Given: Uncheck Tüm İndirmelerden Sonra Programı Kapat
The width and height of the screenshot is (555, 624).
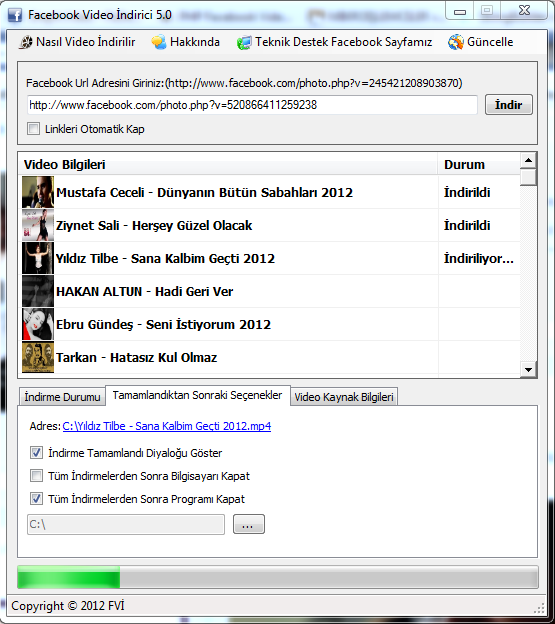Looking at the screenshot, I should [36, 498].
